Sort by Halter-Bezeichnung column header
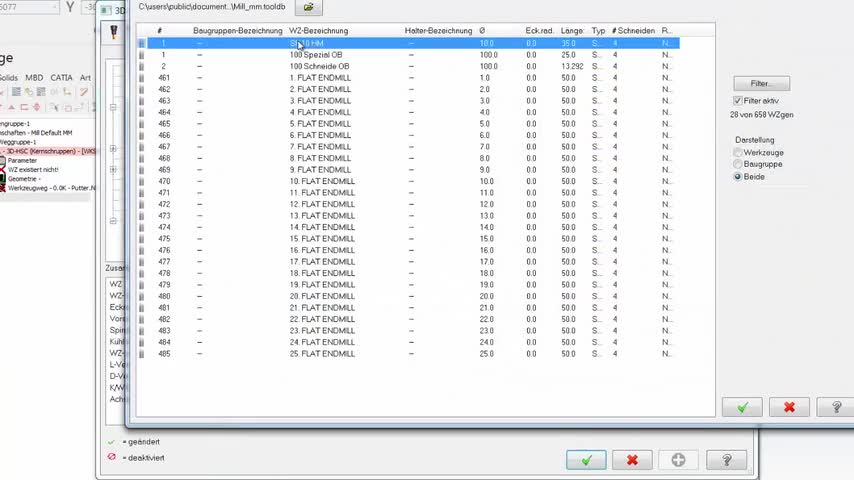Image resolution: width=854 pixels, height=480 pixels. click(x=438, y=31)
